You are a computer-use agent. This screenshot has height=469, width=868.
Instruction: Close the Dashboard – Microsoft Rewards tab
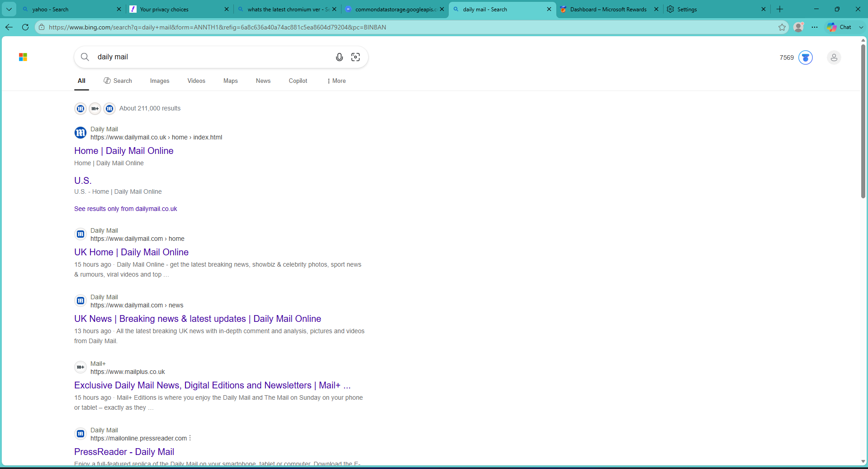(x=656, y=9)
